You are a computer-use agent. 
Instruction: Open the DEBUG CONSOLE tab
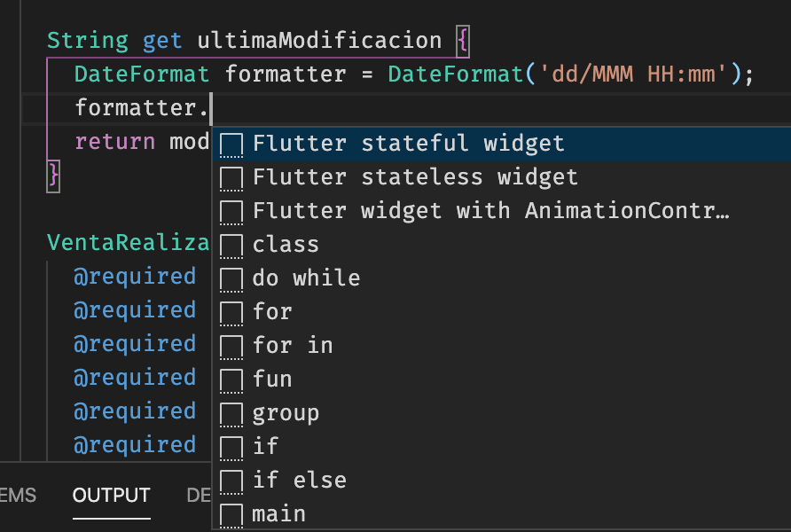(200, 496)
